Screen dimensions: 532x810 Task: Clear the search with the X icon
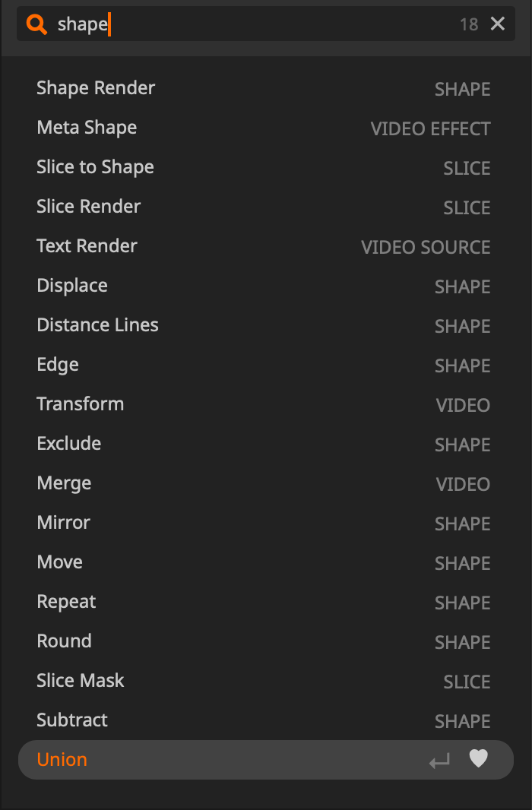[x=498, y=24]
